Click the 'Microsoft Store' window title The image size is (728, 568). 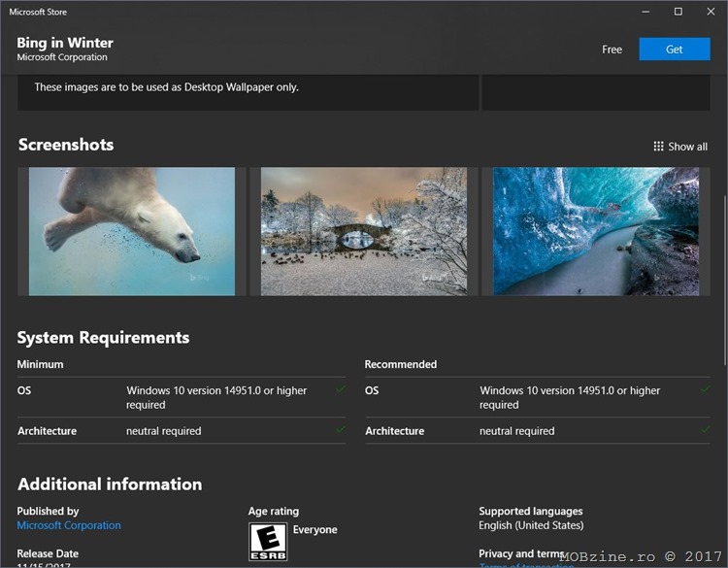38,12
